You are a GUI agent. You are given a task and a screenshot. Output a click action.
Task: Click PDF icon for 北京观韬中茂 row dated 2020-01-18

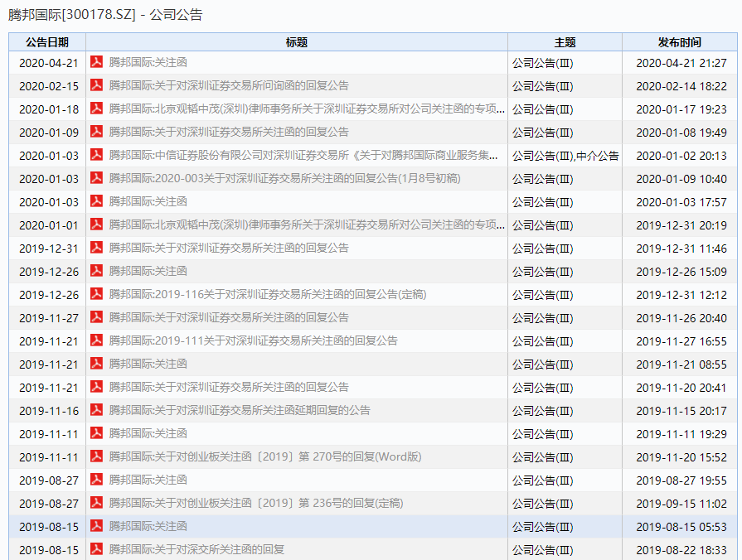96,109
